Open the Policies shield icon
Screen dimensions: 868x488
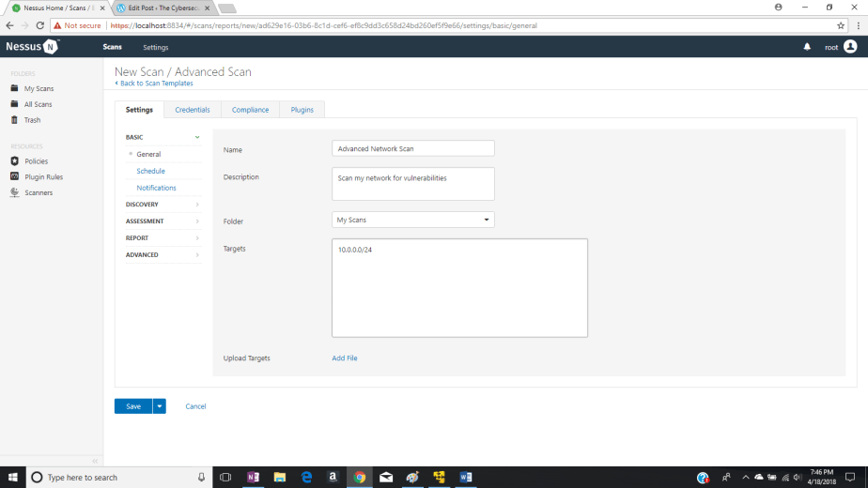tap(15, 161)
